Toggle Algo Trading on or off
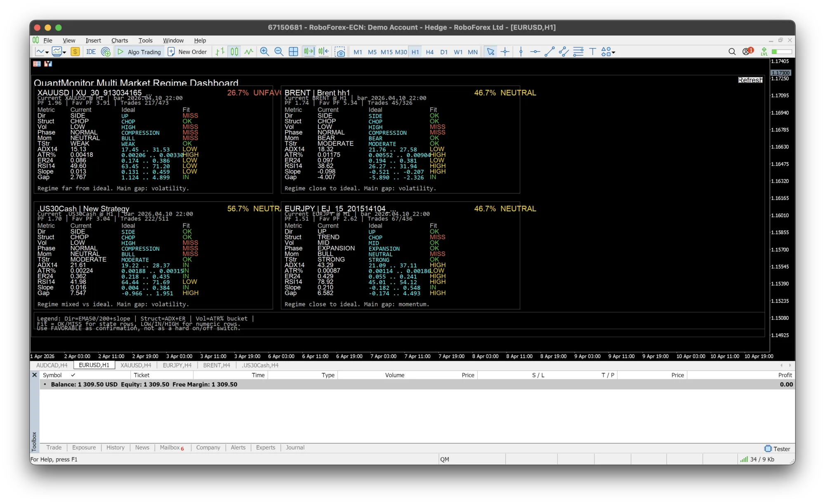The image size is (825, 504). [139, 52]
